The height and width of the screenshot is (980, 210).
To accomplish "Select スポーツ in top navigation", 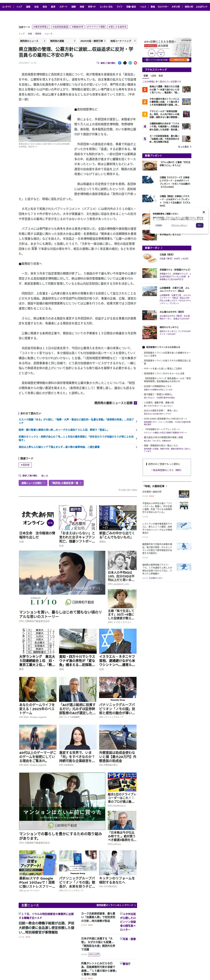I will point(63,7).
